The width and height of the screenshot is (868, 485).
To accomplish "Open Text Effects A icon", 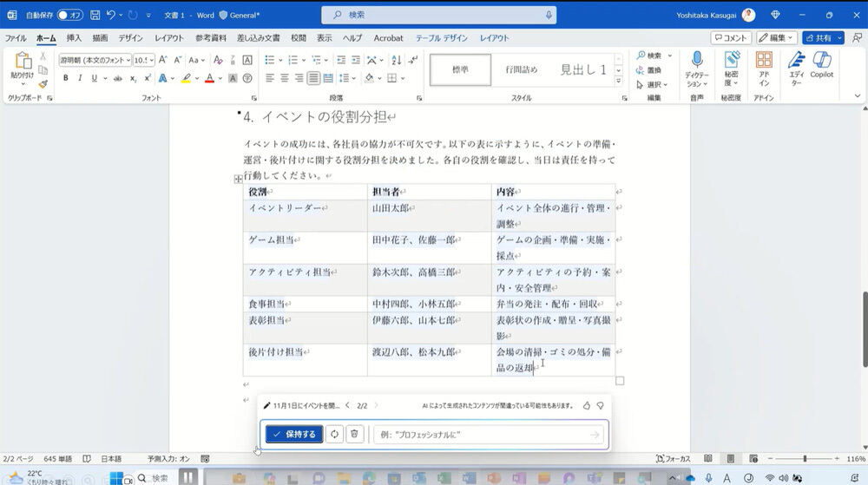I will (163, 78).
